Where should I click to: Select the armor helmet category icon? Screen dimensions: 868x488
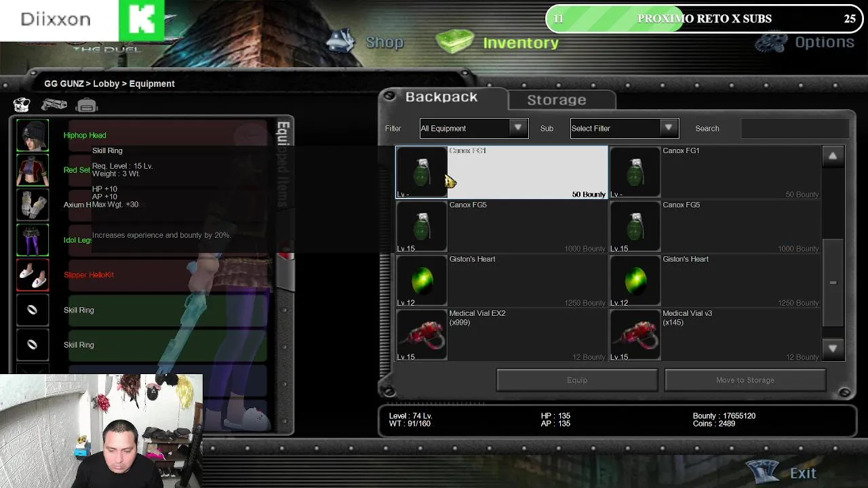(x=22, y=105)
